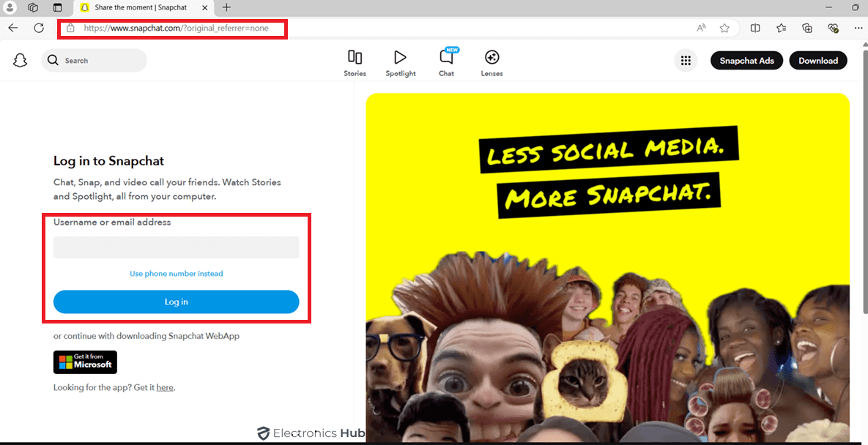Open a new browser tab
Viewport: 868px width, 445px height.
227,8
